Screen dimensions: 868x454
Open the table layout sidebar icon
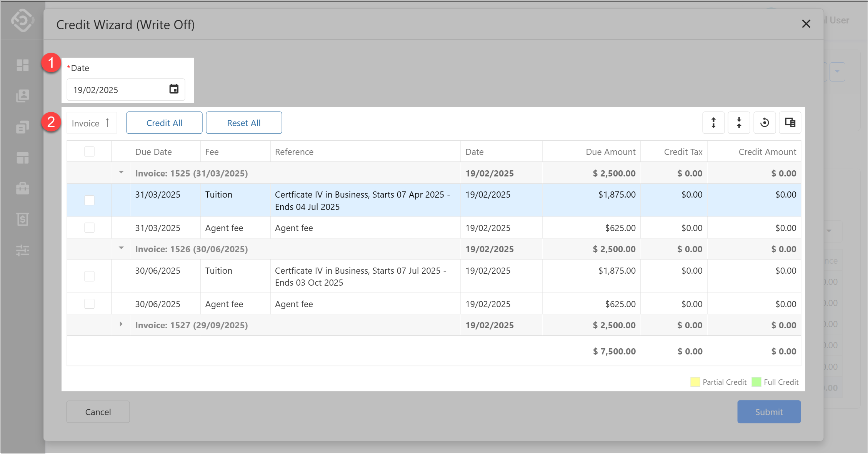(23, 158)
